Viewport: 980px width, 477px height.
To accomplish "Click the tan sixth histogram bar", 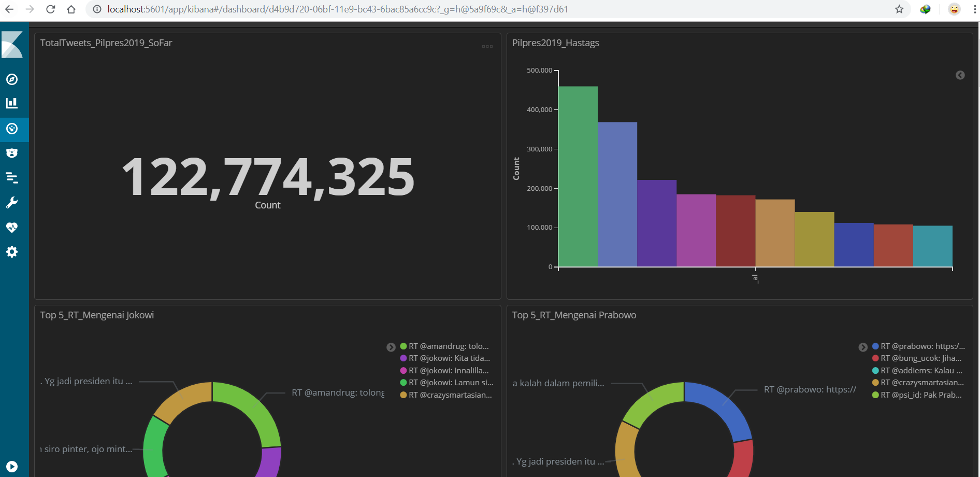I will coord(775,233).
